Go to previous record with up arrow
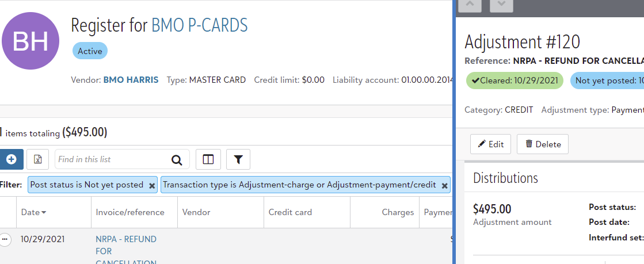 tap(470, 5)
